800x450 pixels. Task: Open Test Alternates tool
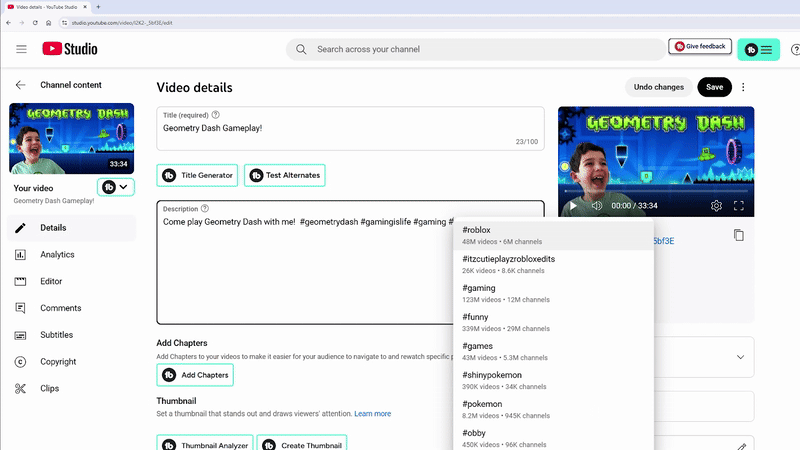pyautogui.click(x=285, y=175)
